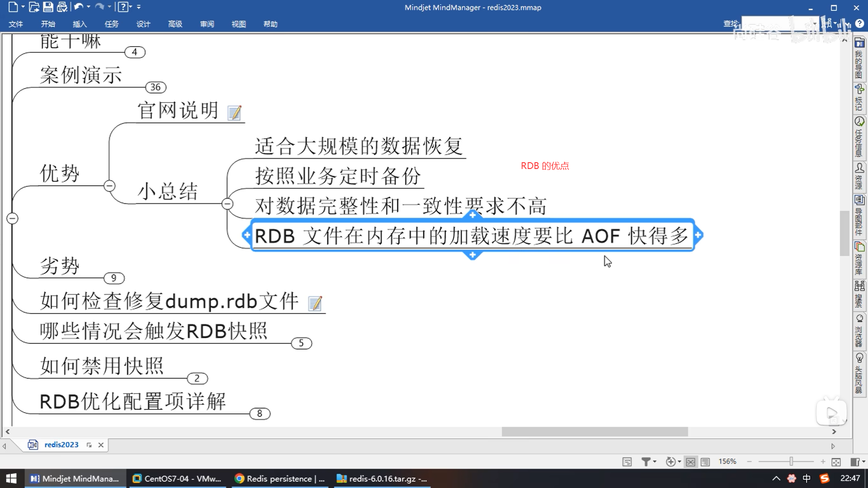Click the redis2023 document tab

coord(61,445)
